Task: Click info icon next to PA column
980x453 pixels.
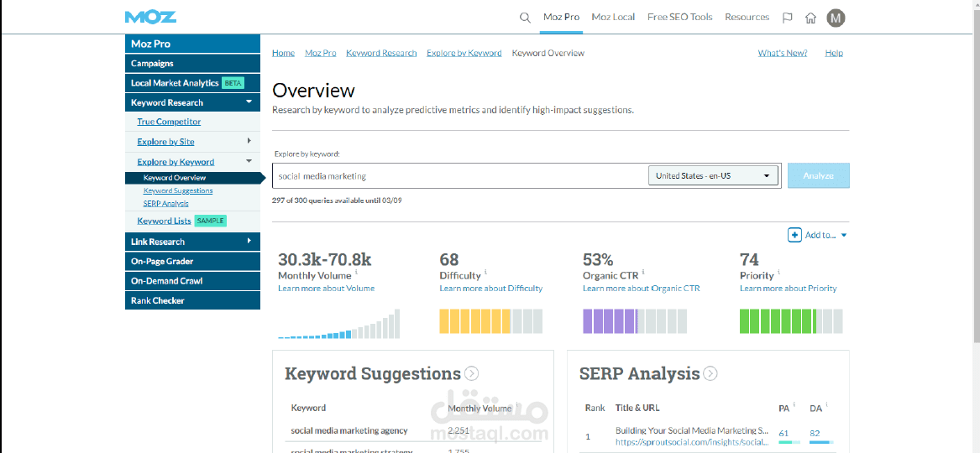Action: 794,405
